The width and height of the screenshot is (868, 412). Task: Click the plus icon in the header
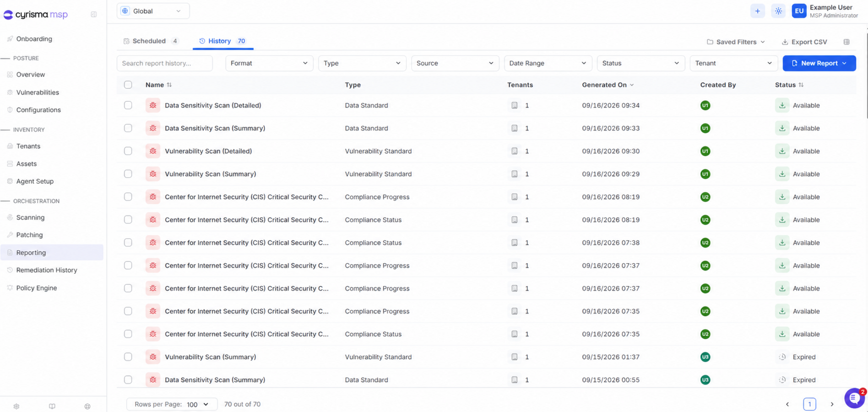pos(757,11)
